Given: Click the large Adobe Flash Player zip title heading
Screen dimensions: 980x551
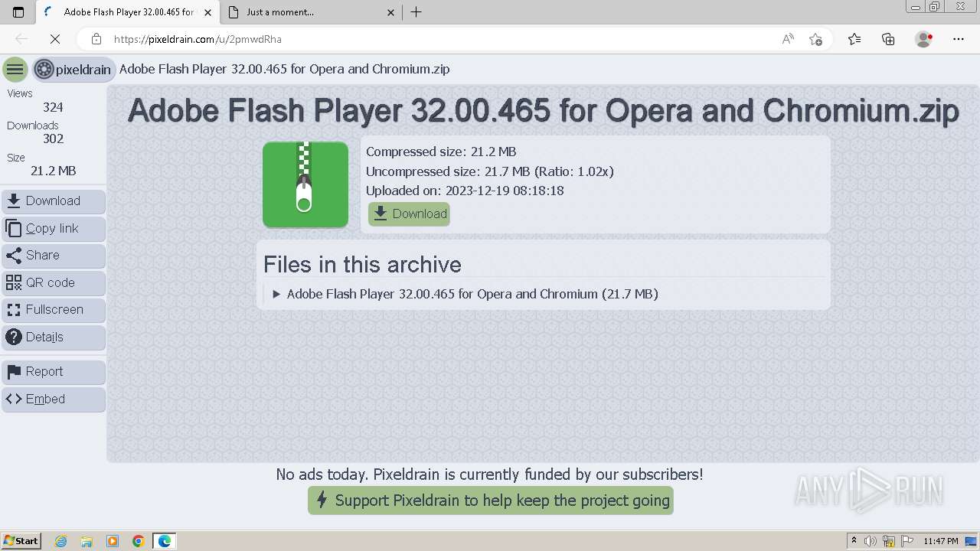Looking at the screenshot, I should pos(543,111).
